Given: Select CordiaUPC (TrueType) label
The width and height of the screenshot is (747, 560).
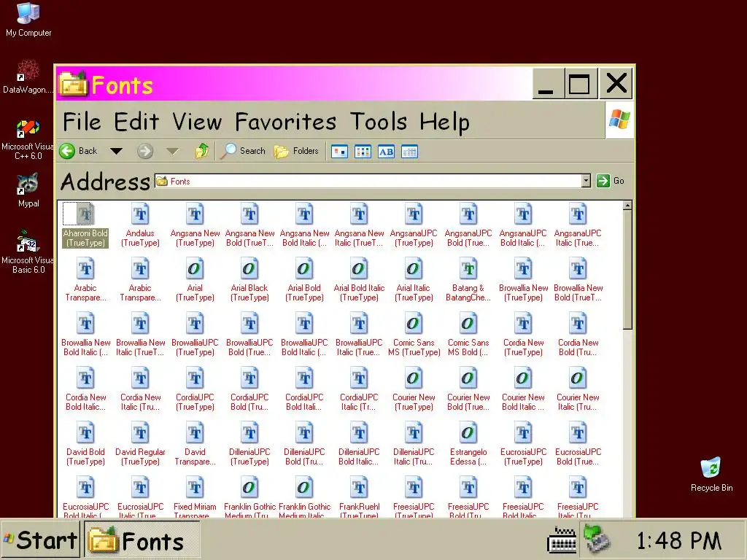Looking at the screenshot, I should 195,402.
